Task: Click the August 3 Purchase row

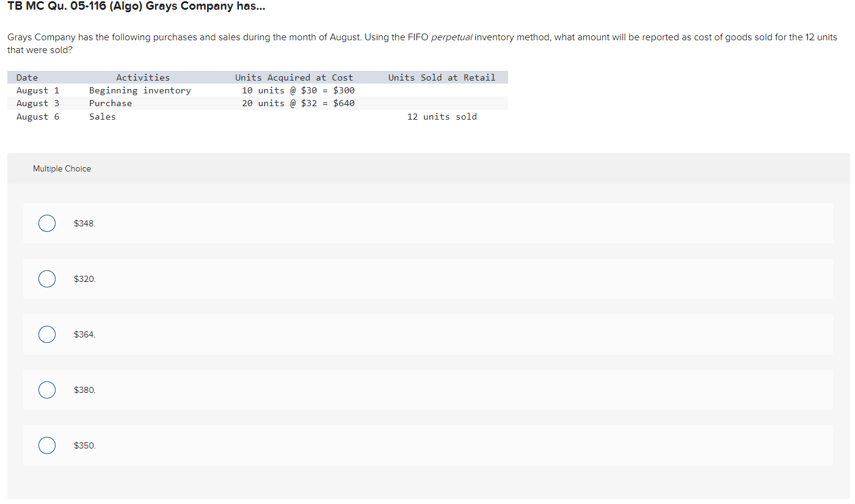Action: tap(183, 103)
